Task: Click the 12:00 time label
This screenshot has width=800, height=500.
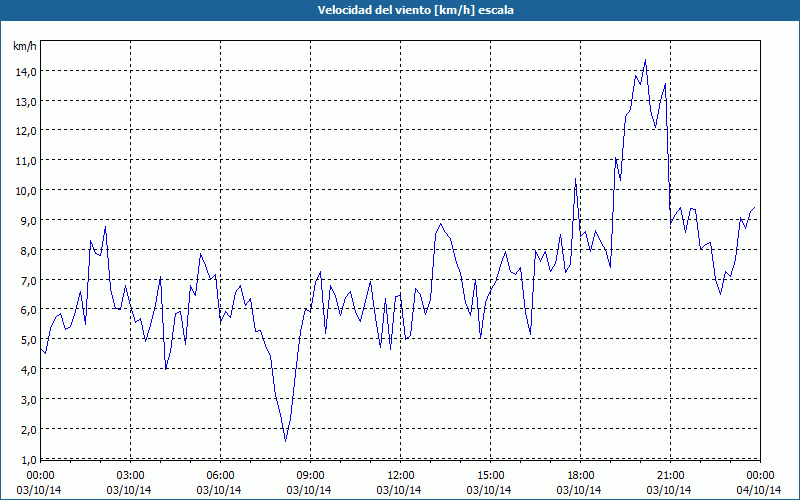Action: point(401,476)
